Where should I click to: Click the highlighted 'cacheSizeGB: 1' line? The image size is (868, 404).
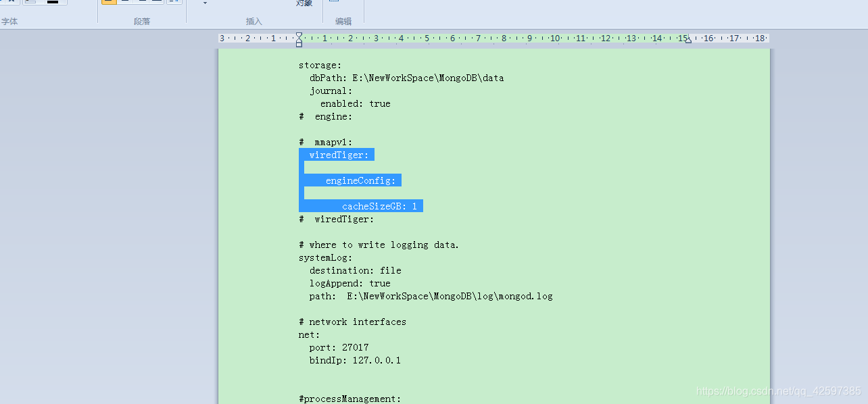click(x=380, y=206)
